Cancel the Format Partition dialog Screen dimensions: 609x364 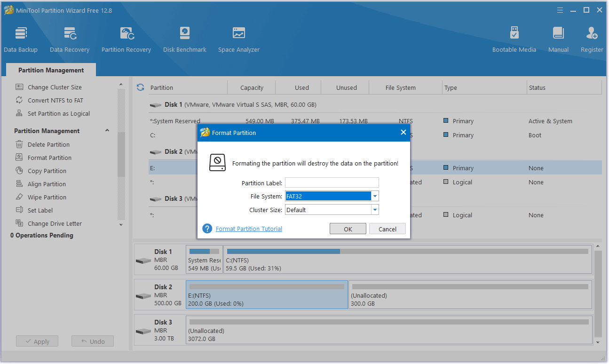pyautogui.click(x=387, y=229)
